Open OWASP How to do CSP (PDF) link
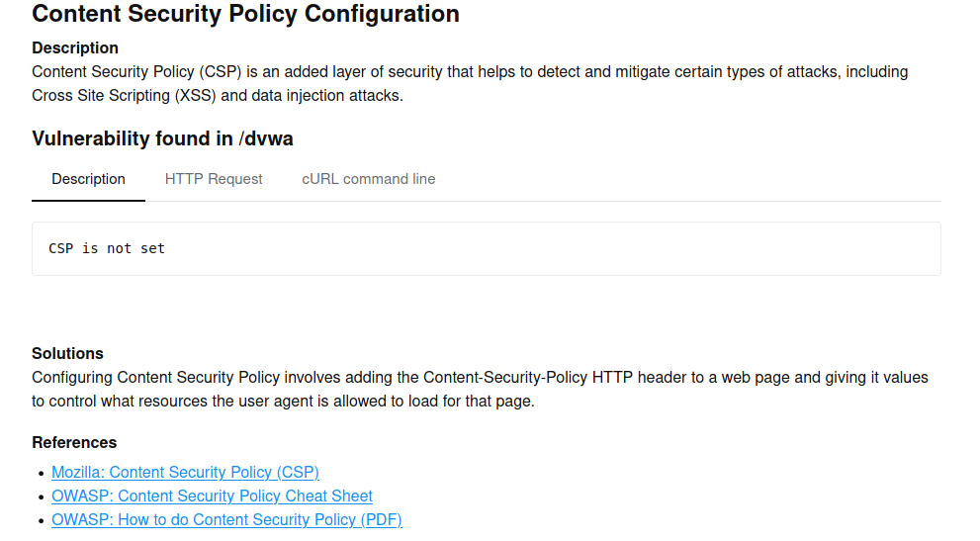980x541 pixels. click(x=226, y=519)
